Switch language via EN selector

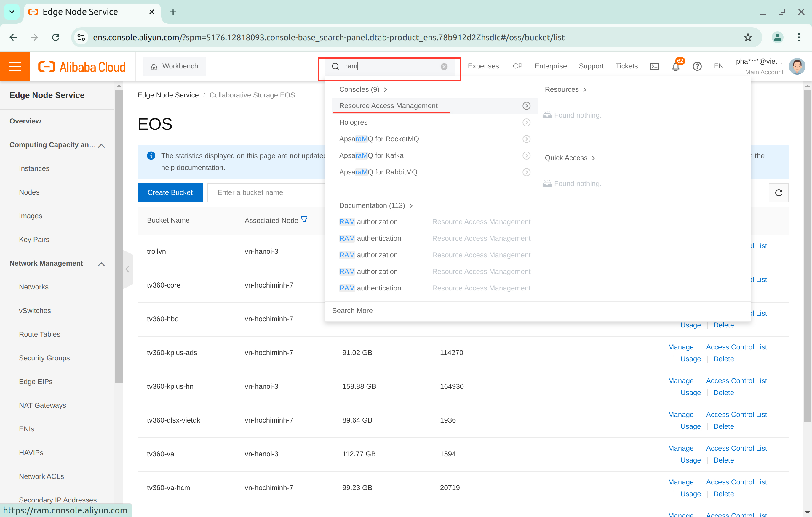(x=718, y=66)
